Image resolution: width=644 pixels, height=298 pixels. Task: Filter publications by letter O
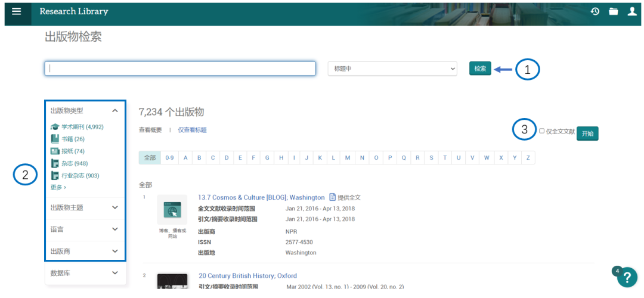coord(376,157)
